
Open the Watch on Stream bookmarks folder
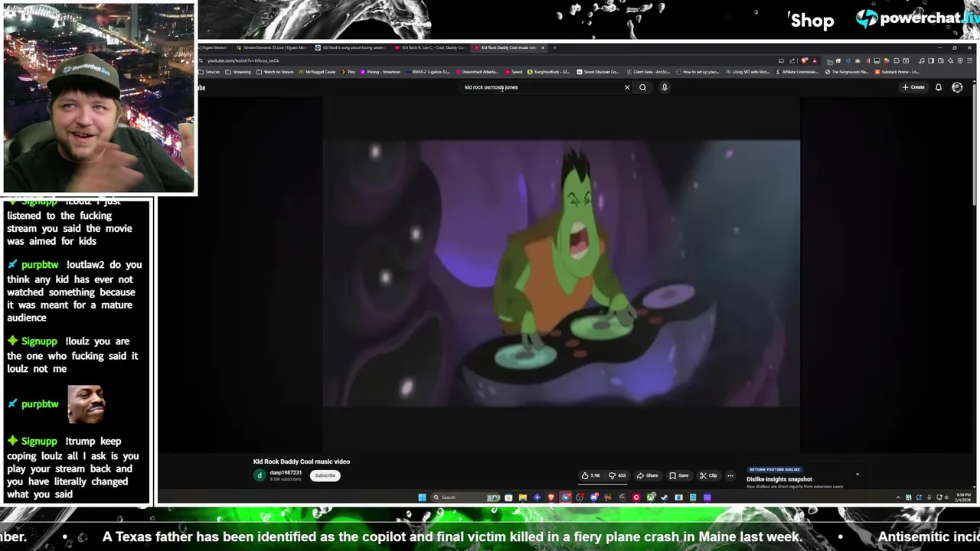coord(275,72)
